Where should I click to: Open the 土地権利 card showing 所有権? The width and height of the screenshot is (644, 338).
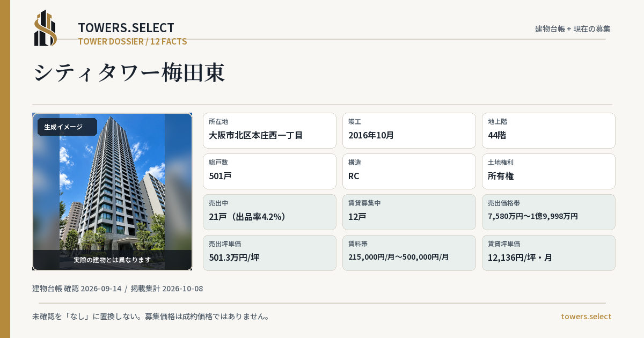tap(548, 171)
